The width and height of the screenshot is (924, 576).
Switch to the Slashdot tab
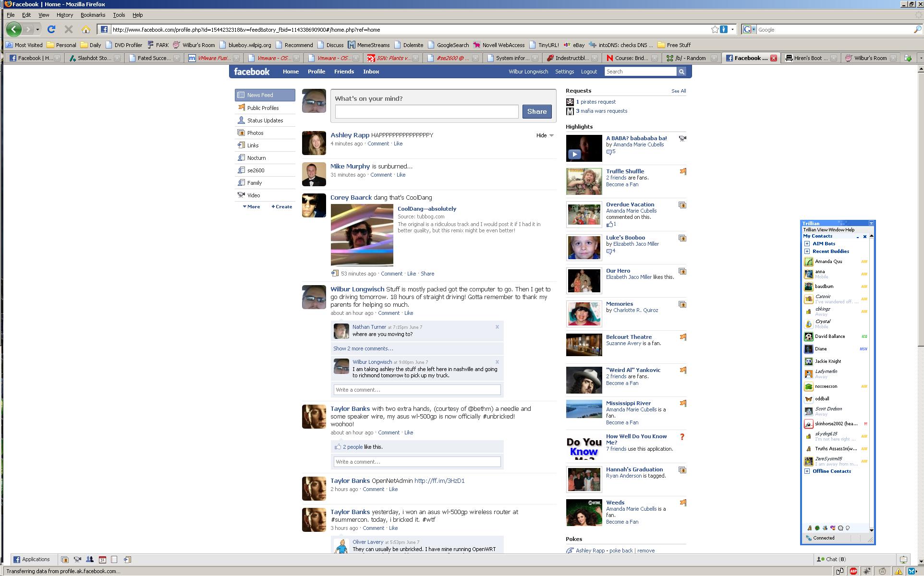[94, 58]
